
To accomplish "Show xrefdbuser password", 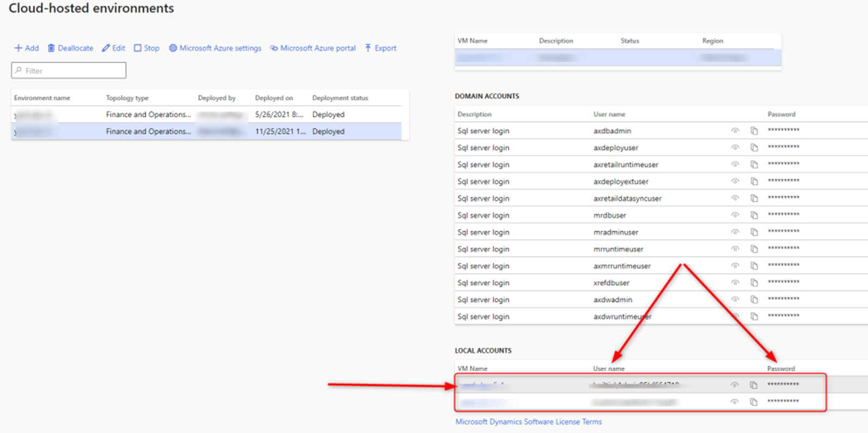I will [735, 282].
